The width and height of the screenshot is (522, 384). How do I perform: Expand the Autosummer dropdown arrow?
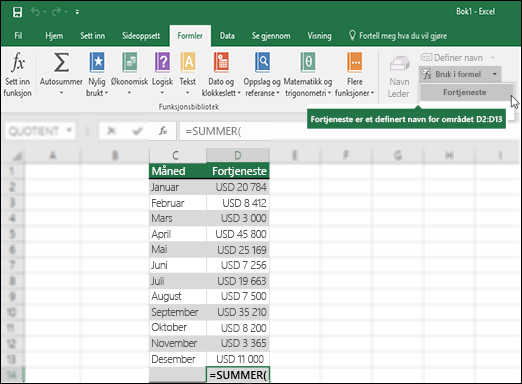[61, 93]
